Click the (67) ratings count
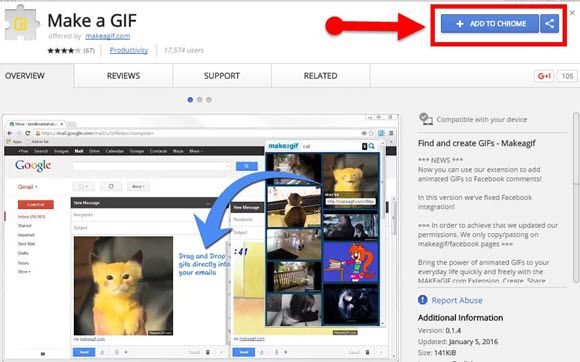This screenshot has height=362, width=580. click(x=89, y=51)
